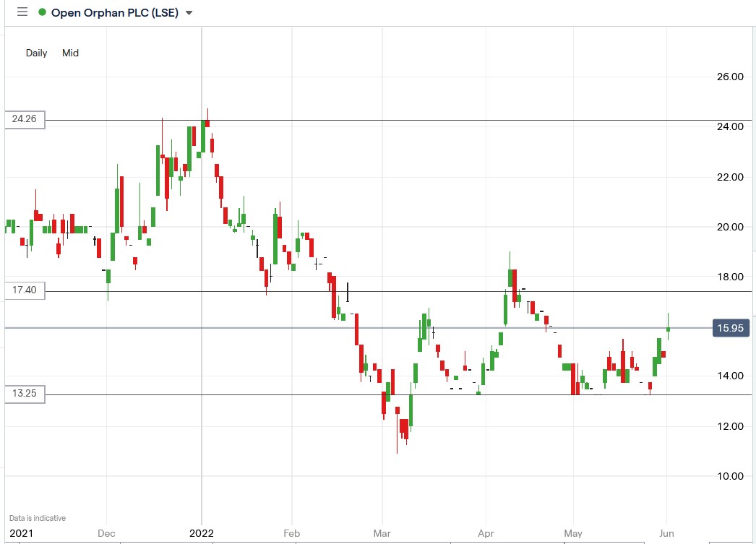The image size is (756, 544).
Task: Select the 13.25 price level label
Action: (25, 394)
